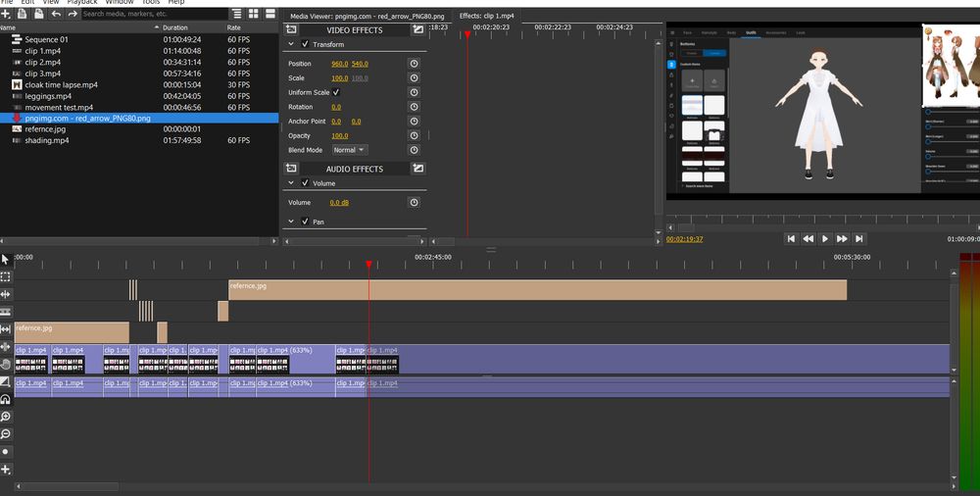Click the Position keyframe stopwatch icon

pyautogui.click(x=414, y=64)
